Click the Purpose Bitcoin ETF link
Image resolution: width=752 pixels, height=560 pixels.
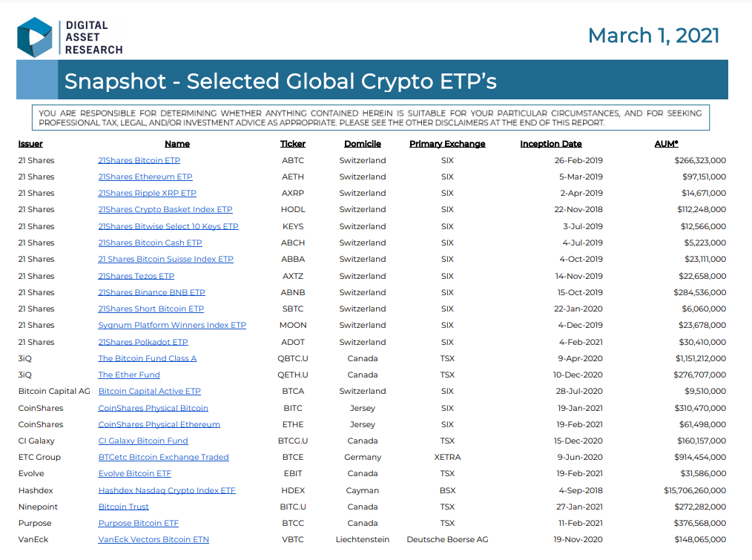[138, 523]
